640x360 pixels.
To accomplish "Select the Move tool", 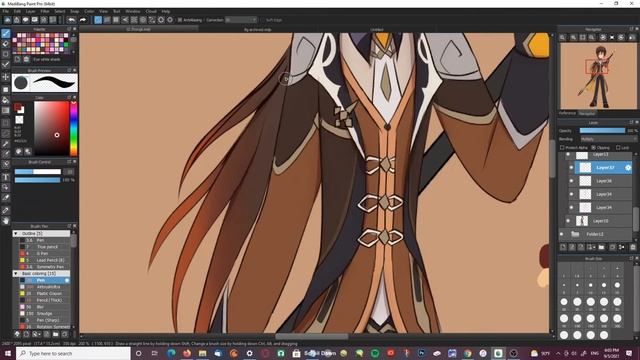I will [6, 77].
